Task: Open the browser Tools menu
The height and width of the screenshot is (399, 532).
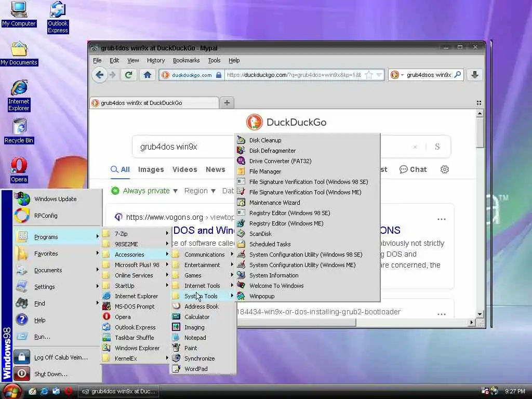Action: [x=214, y=60]
